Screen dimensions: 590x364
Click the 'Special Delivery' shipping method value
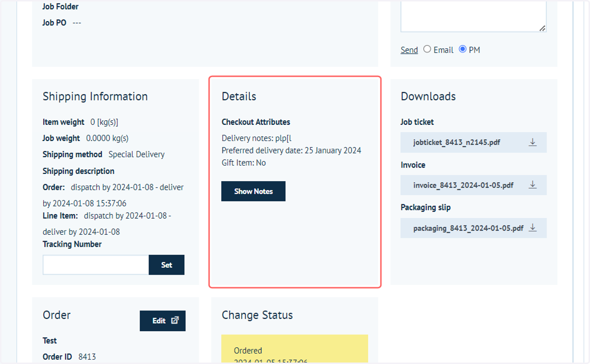point(137,154)
